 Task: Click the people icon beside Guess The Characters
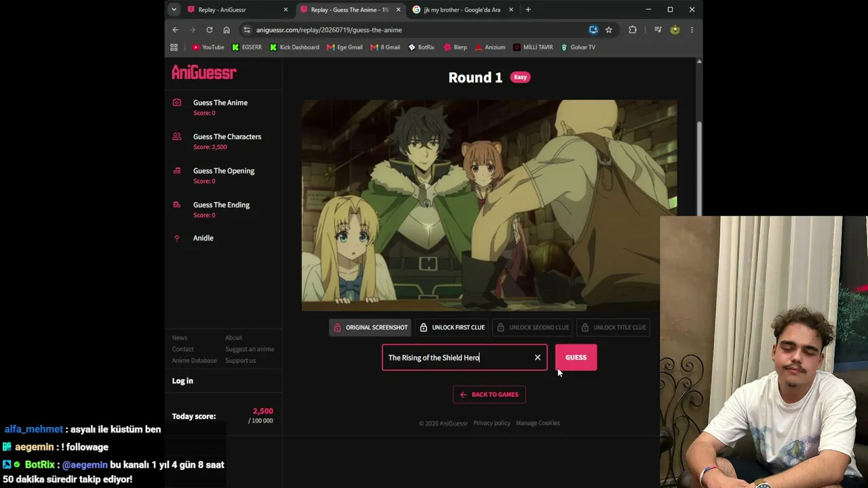click(x=177, y=136)
